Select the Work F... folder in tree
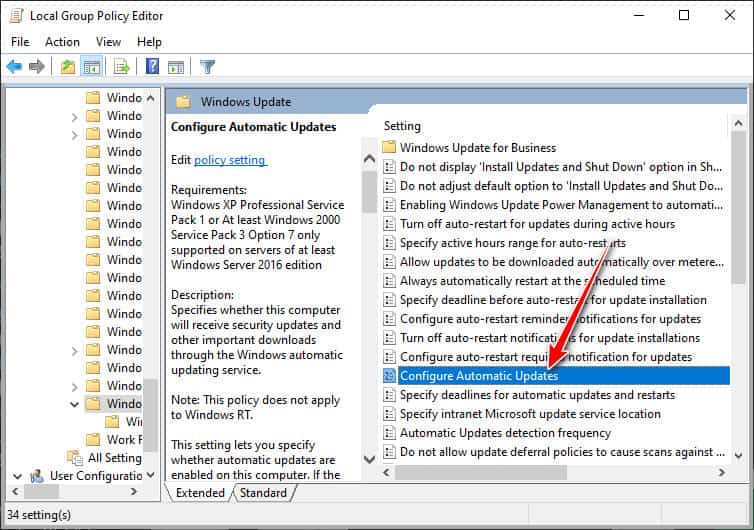Screen dimensions: 754x530 [x=125, y=439]
